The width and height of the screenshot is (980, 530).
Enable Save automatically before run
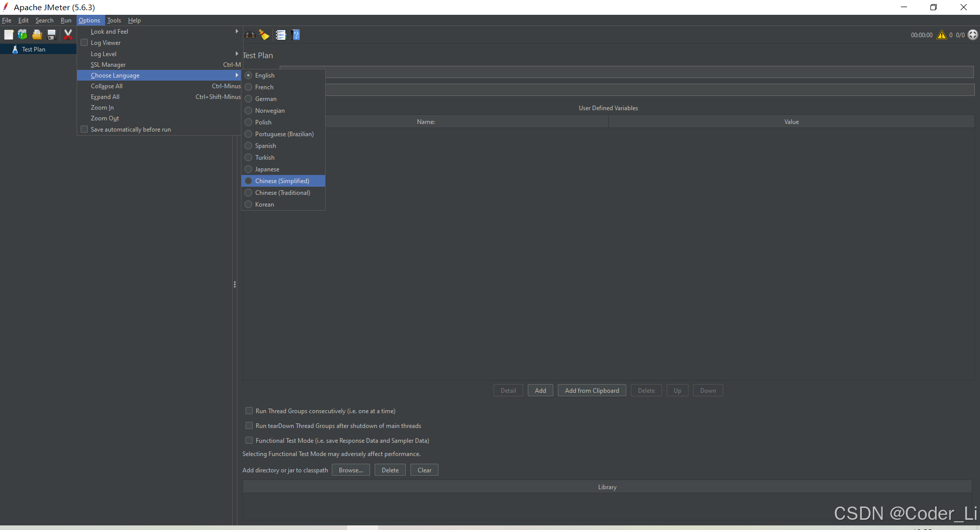[x=85, y=130]
